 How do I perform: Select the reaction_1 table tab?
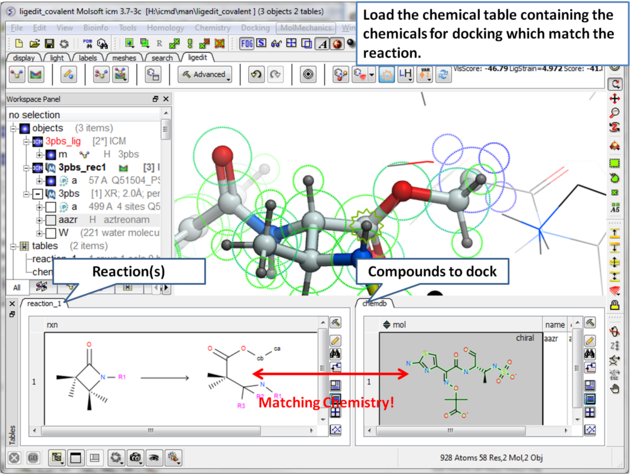click(44, 303)
